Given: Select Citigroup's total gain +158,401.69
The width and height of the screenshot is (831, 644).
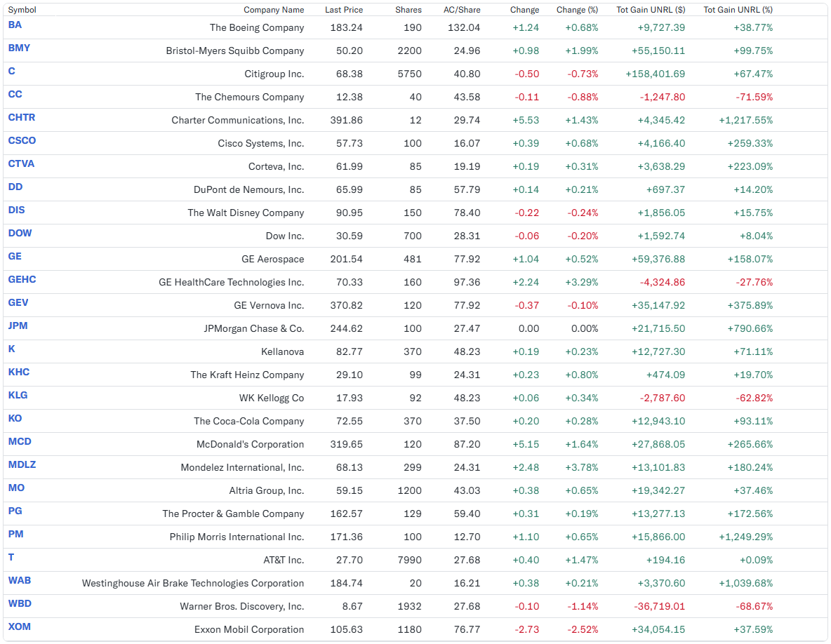Looking at the screenshot, I should 656,74.
